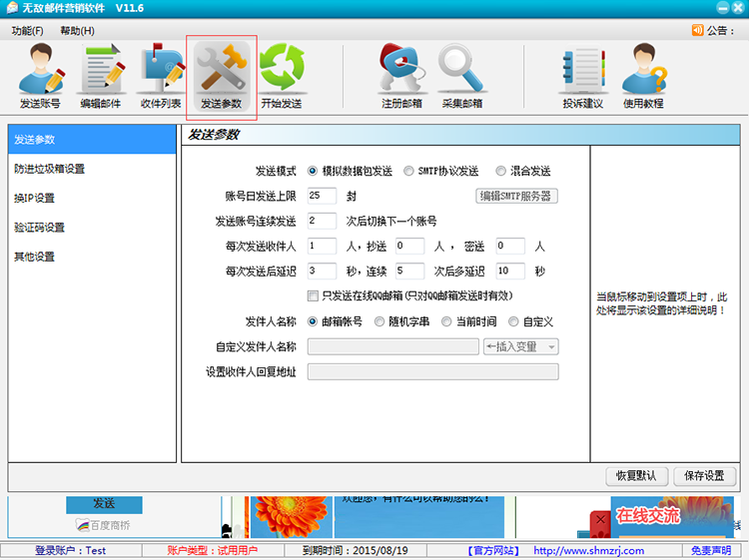The width and height of the screenshot is (749, 560).
Task: Open the 功能(F) menu
Action: [28, 31]
